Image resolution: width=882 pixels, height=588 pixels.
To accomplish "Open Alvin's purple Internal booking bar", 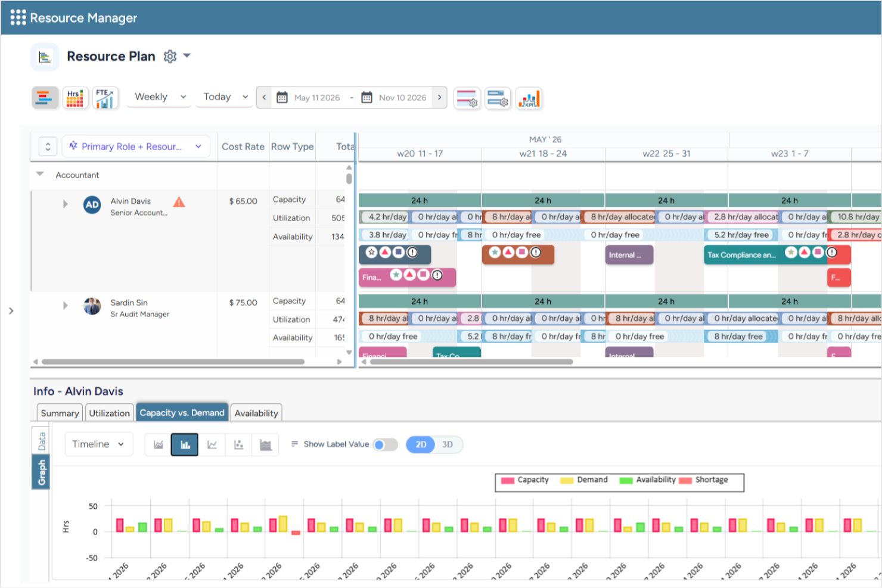I will [629, 255].
